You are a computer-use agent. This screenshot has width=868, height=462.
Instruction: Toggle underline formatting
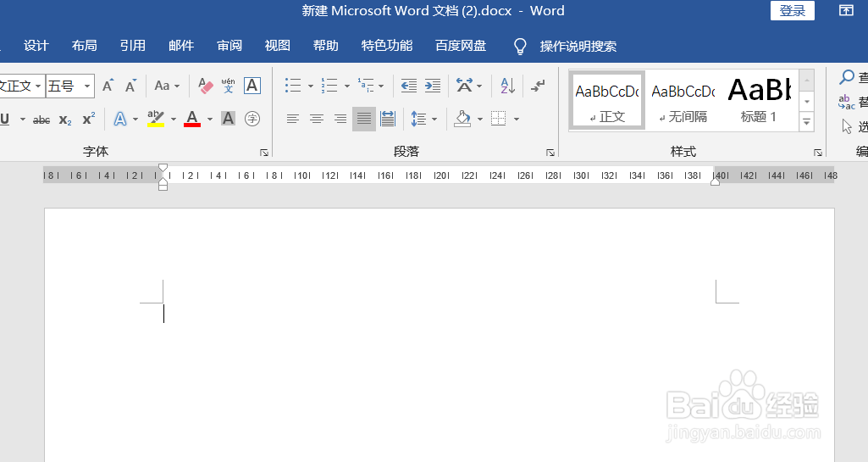click(5, 119)
